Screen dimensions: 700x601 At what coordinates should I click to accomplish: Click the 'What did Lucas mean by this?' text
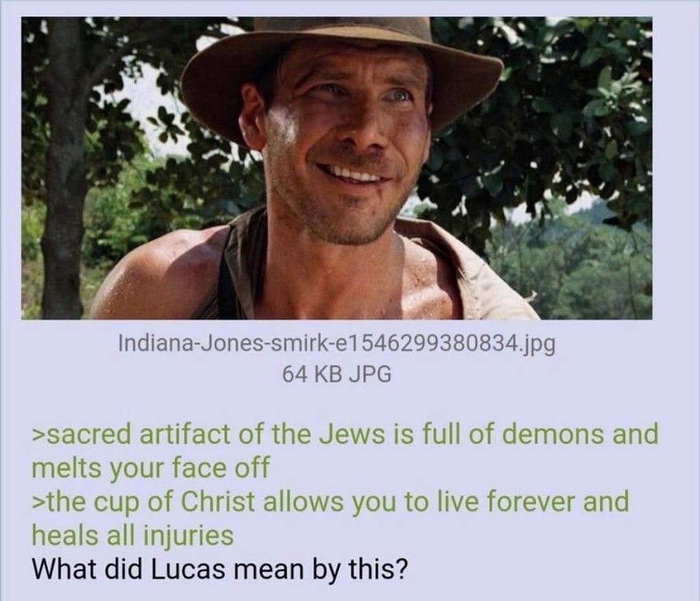[x=220, y=569]
